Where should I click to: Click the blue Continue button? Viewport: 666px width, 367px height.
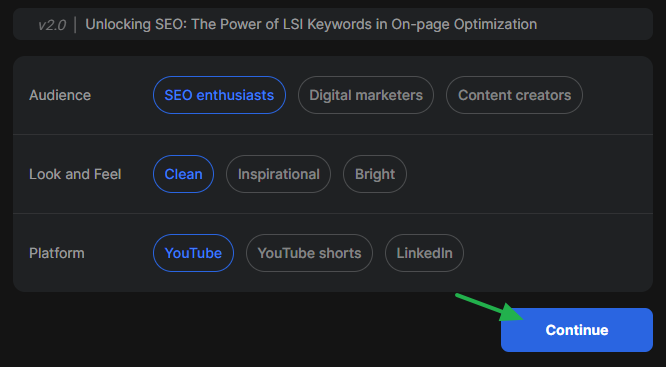(x=577, y=330)
